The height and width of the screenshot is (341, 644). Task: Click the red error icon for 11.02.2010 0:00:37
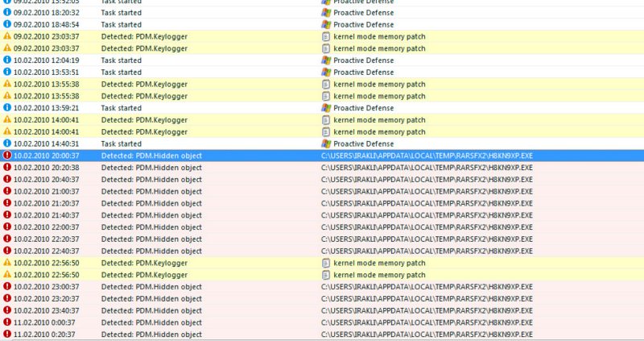click(7, 322)
